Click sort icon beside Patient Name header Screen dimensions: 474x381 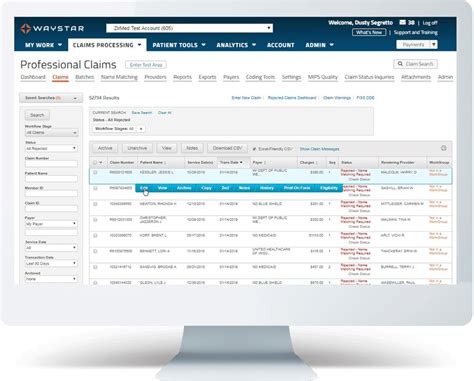point(166,162)
